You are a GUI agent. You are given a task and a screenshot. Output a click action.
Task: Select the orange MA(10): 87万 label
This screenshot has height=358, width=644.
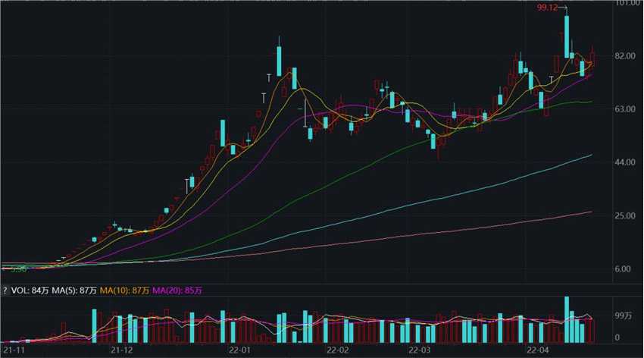pyautogui.click(x=124, y=290)
